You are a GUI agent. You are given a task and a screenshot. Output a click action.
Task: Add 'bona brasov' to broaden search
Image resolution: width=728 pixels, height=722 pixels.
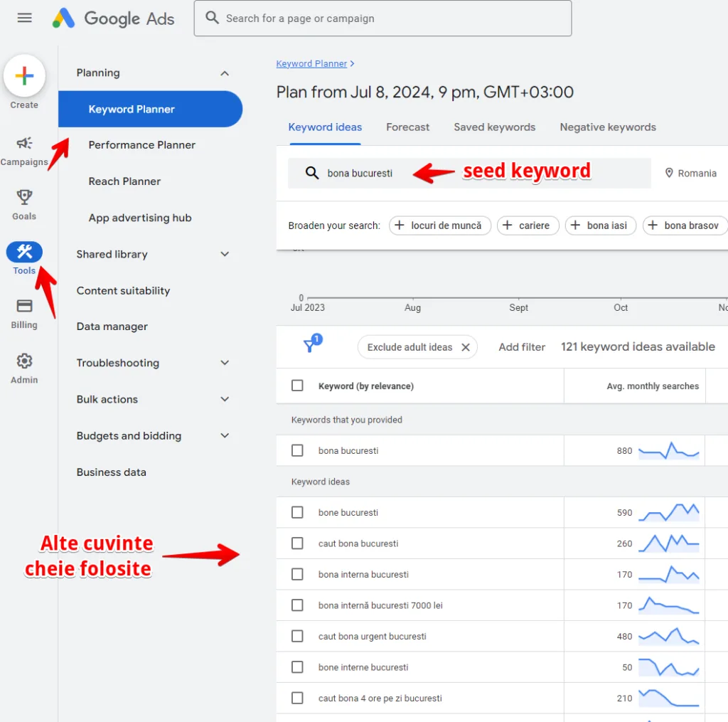click(x=685, y=225)
